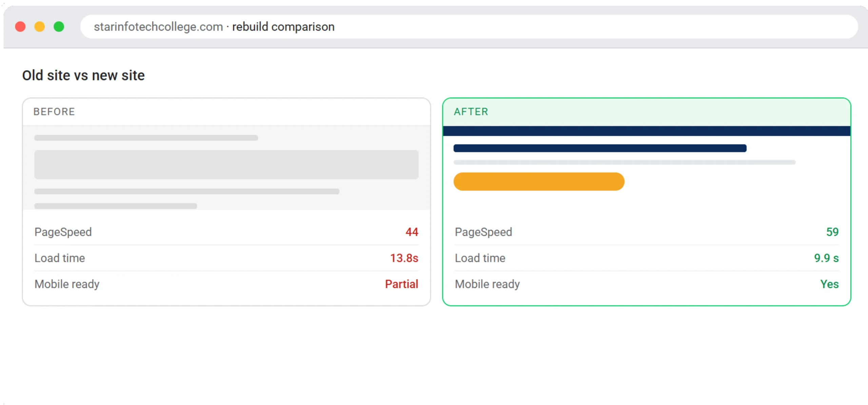868x405 pixels.
Task: Select the Before load time 13.8s
Action: tap(404, 258)
